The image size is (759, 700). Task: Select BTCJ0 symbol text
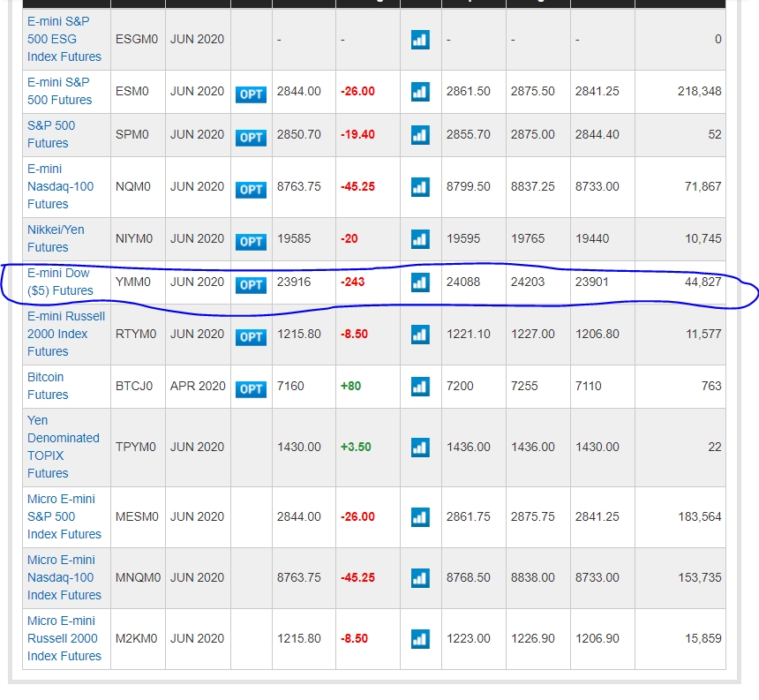coord(133,386)
